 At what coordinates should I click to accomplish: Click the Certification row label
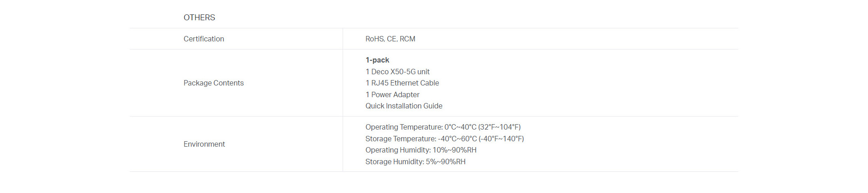tap(203, 39)
